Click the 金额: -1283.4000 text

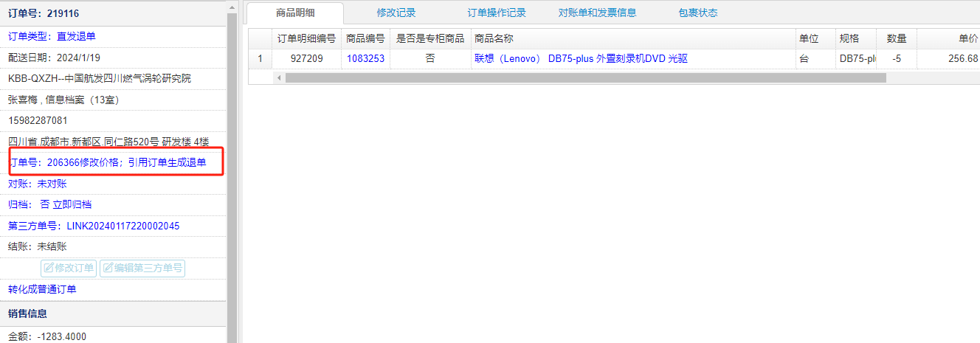47,336
